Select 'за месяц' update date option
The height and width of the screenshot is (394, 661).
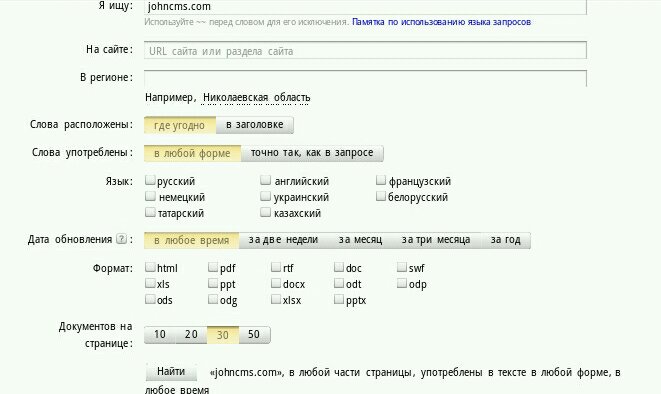[360, 240]
